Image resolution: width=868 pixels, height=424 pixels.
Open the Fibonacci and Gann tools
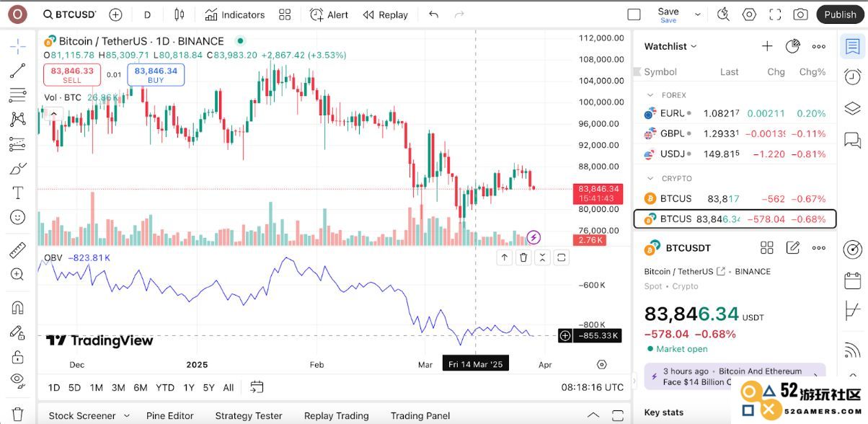point(18,95)
